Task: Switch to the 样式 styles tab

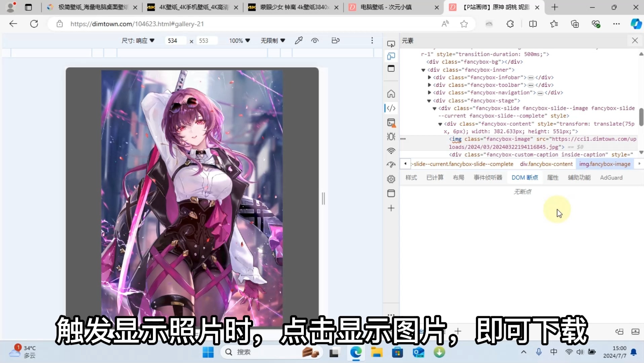Action: point(411,177)
